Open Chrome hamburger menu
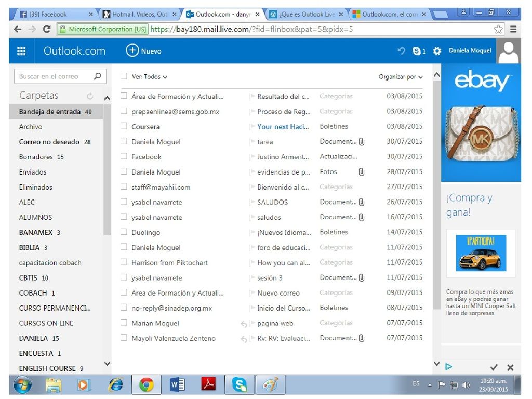Image resolution: width=532 pixels, height=399 pixels. [x=513, y=29]
